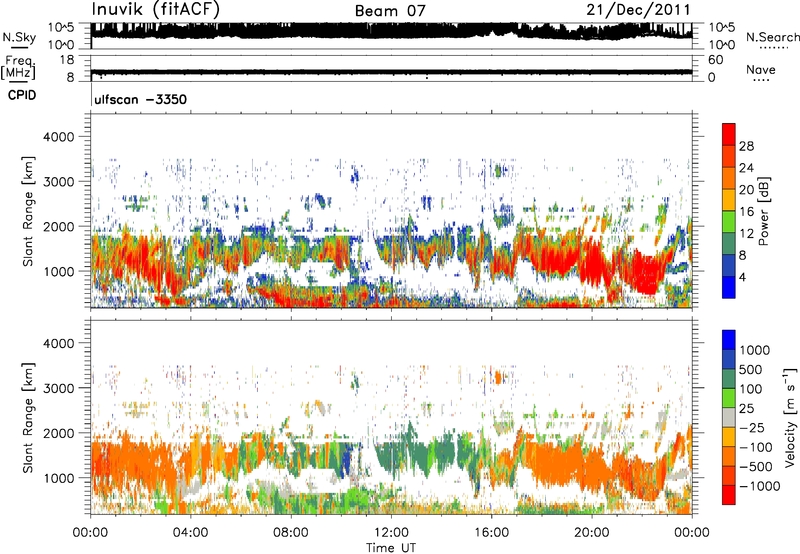Click the light green power segment near 12 dB

(x=729, y=221)
